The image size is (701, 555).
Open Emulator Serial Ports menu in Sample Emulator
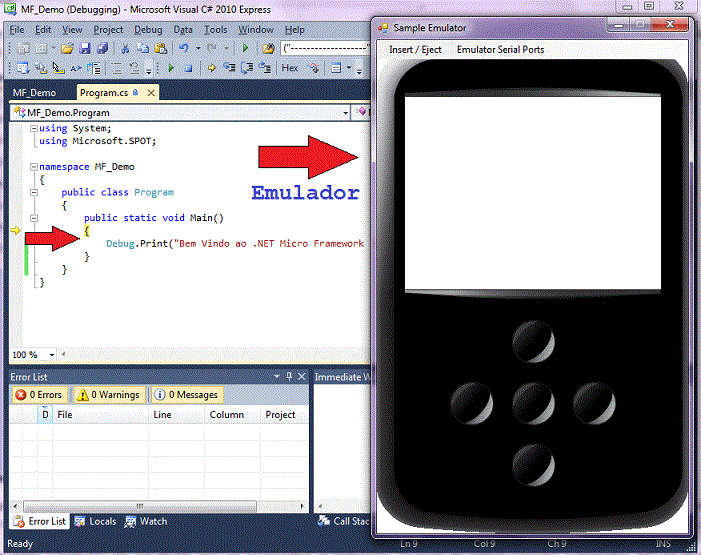click(x=500, y=50)
